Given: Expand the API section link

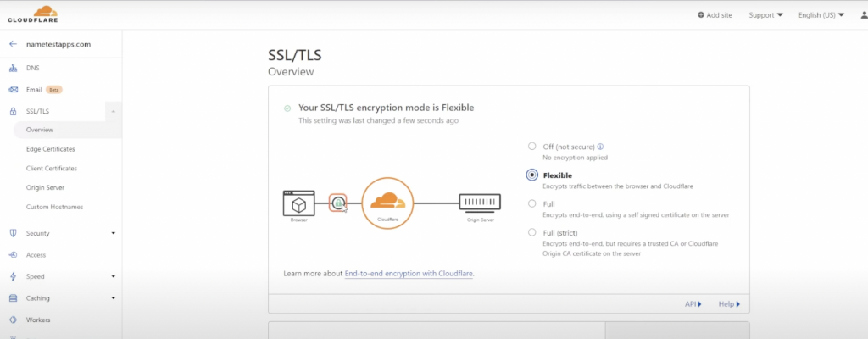Looking at the screenshot, I should click(x=693, y=304).
